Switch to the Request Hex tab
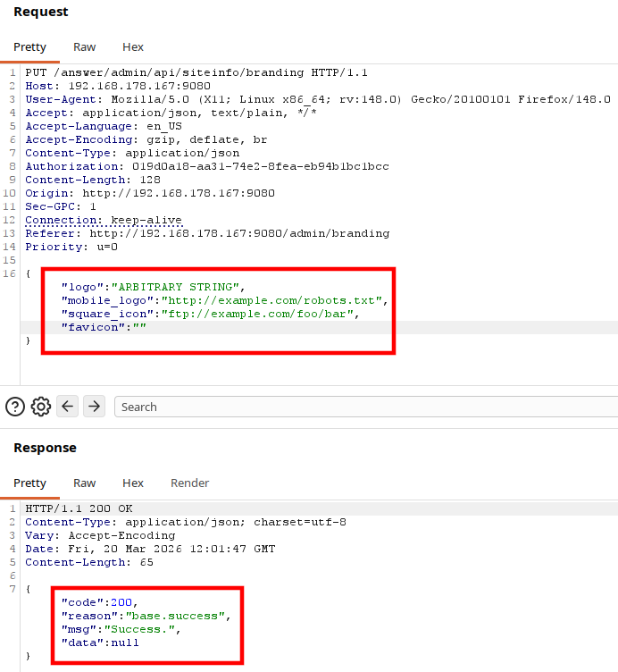Viewport: 618px width, 672px height. point(133,47)
